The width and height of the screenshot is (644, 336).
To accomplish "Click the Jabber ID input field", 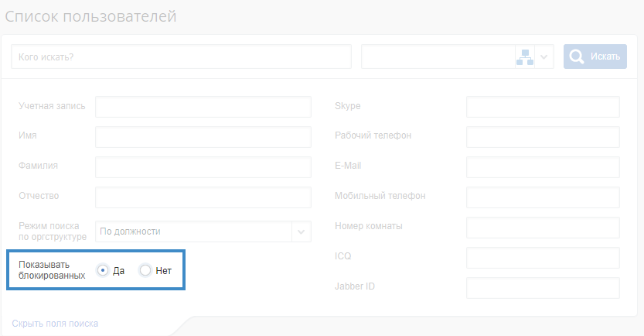I will 543,288.
